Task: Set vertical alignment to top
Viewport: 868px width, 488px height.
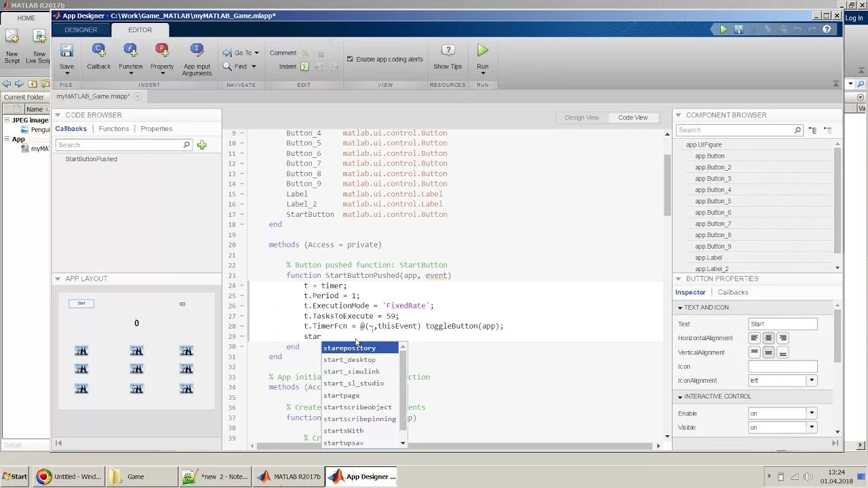Action: pyautogui.click(x=754, y=352)
